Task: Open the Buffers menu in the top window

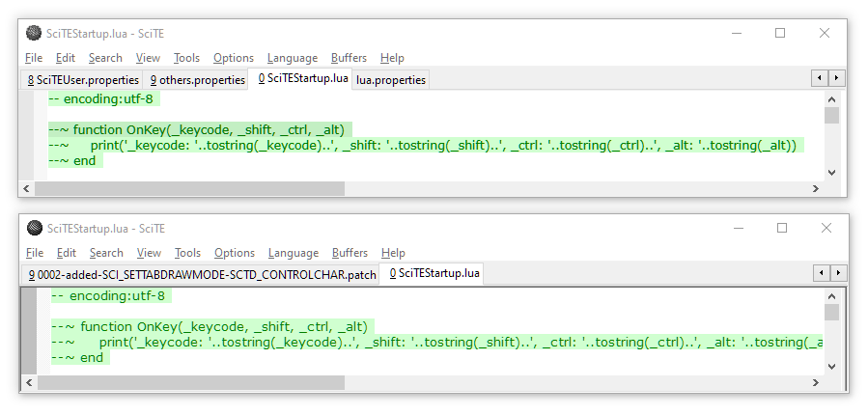Action: (349, 58)
